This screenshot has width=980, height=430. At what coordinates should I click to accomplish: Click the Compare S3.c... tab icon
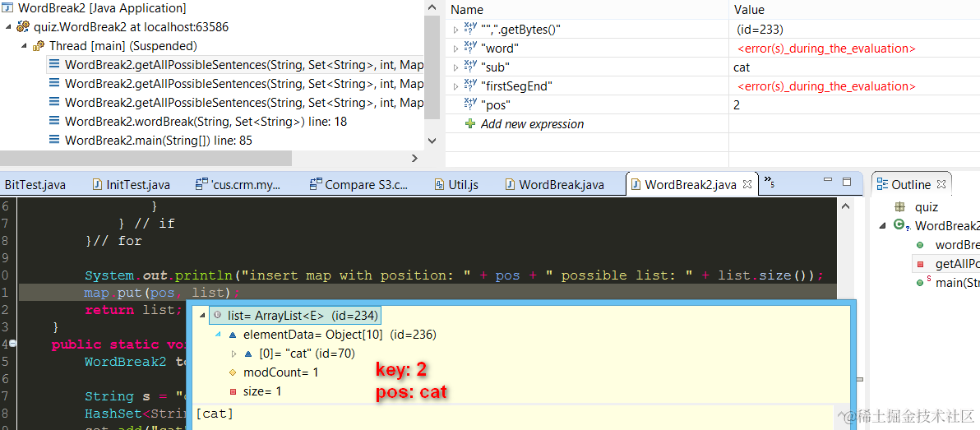coord(316,184)
